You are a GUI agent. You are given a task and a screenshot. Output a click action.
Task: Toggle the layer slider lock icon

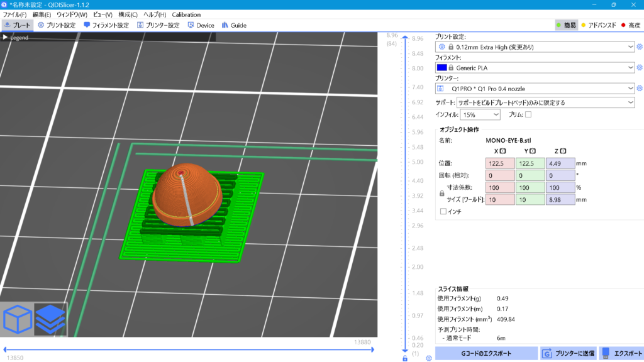click(405, 358)
